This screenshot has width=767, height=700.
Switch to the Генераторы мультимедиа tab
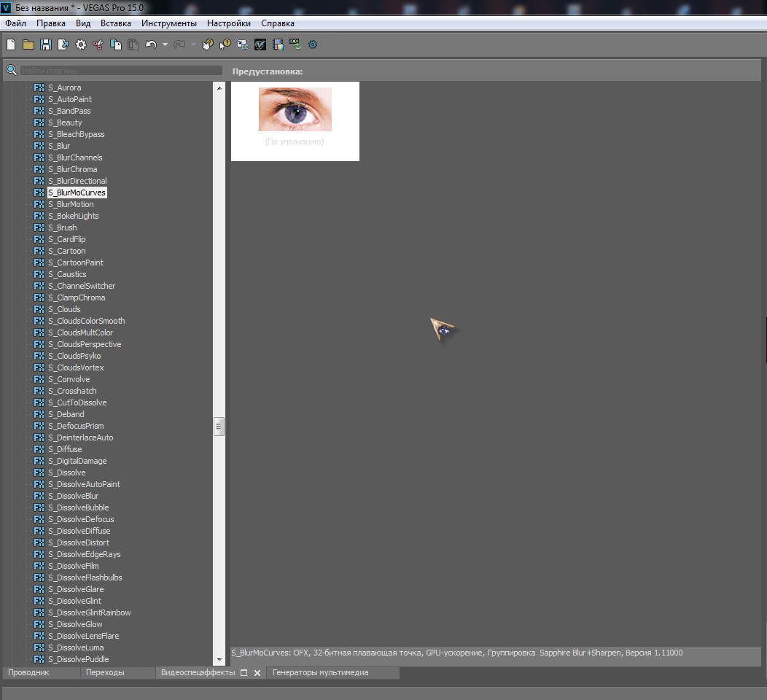320,672
